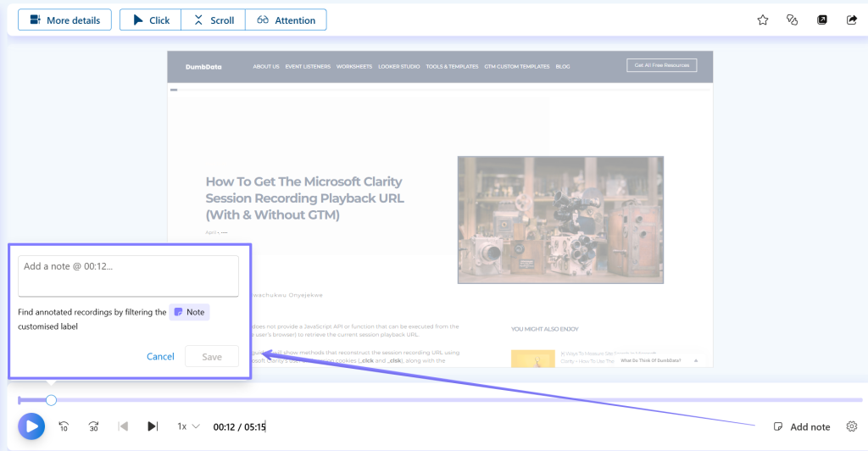
Task: Play the session recording
Action: point(31,426)
